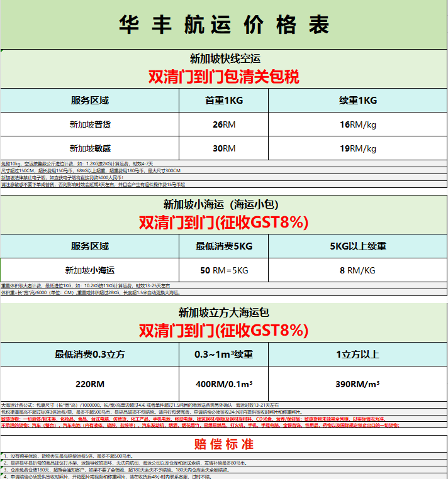
Task: Click the 新加坡立方大海运包 section header
Action: coord(224,312)
